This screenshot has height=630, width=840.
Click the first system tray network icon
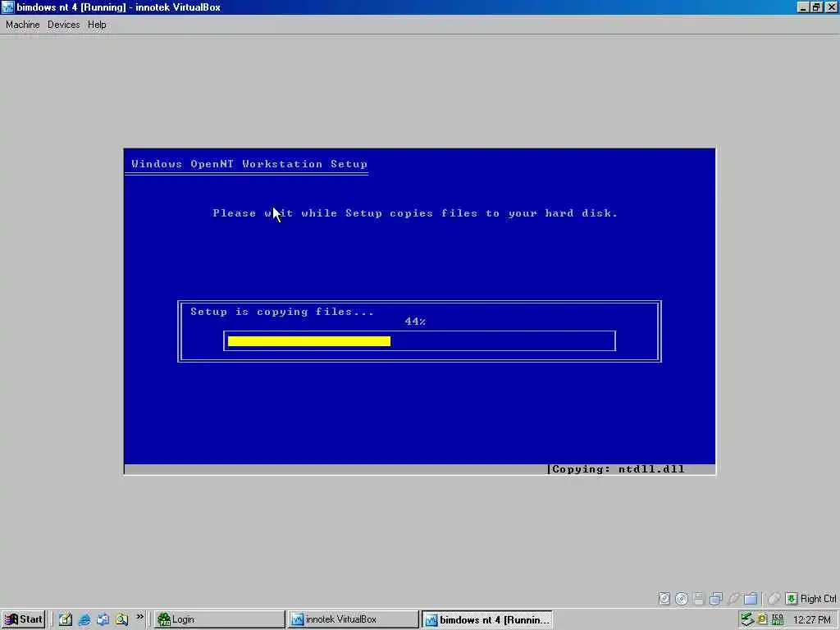tap(746, 619)
